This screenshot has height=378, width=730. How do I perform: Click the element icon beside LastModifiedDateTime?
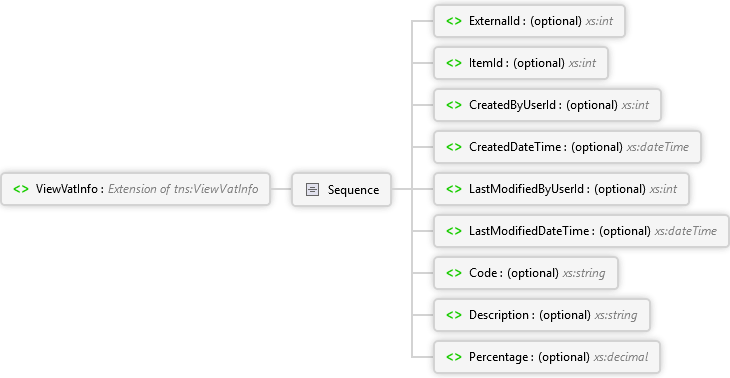coord(454,231)
